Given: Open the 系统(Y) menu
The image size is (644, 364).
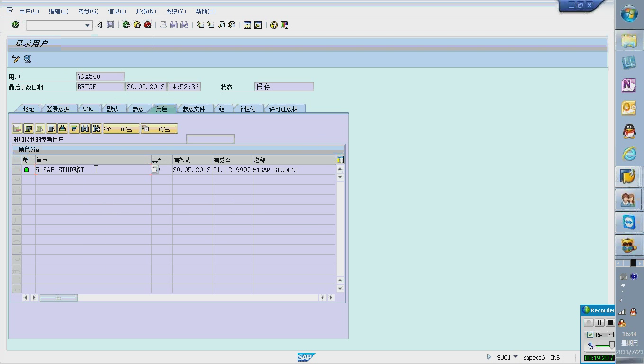Looking at the screenshot, I should [176, 11].
